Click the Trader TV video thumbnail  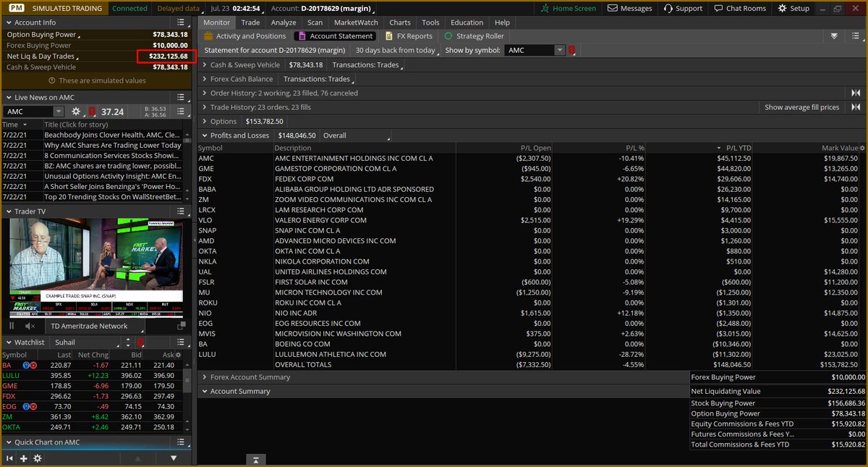98,269
